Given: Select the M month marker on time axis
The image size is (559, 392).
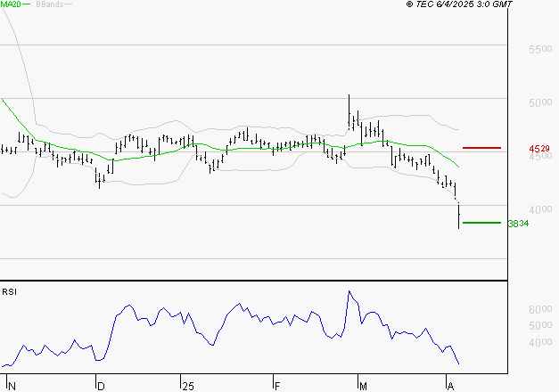Looking at the screenshot, I should tap(363, 386).
